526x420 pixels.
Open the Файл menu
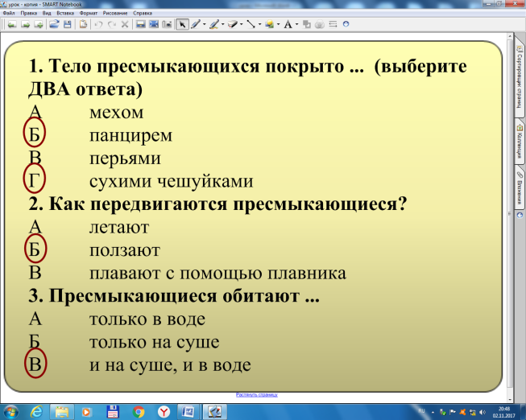click(x=9, y=14)
